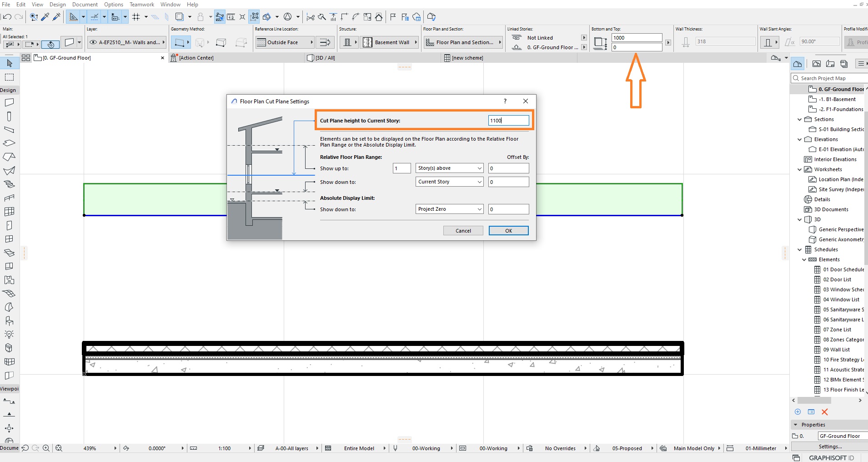
Task: Open the View Map tab icon in Navigator
Action: (817, 64)
